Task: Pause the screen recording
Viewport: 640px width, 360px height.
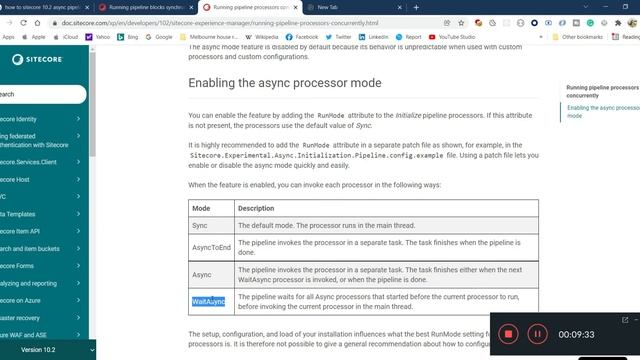Action: coord(538,334)
